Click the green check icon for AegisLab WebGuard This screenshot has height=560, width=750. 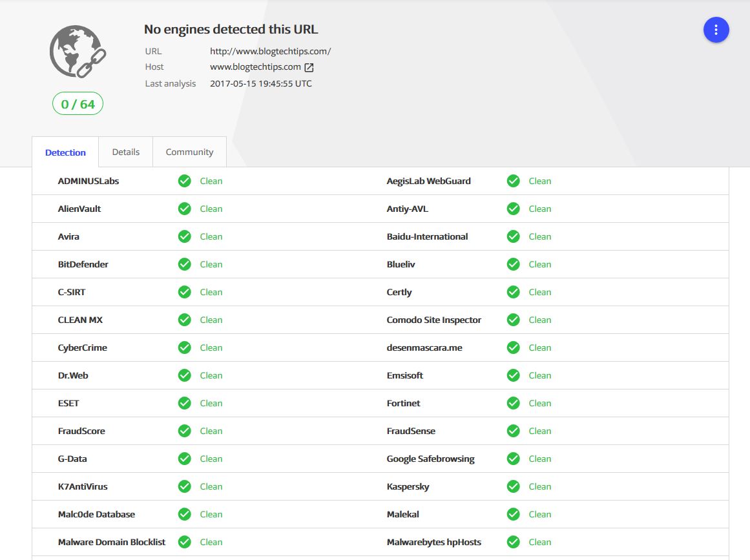pos(513,181)
